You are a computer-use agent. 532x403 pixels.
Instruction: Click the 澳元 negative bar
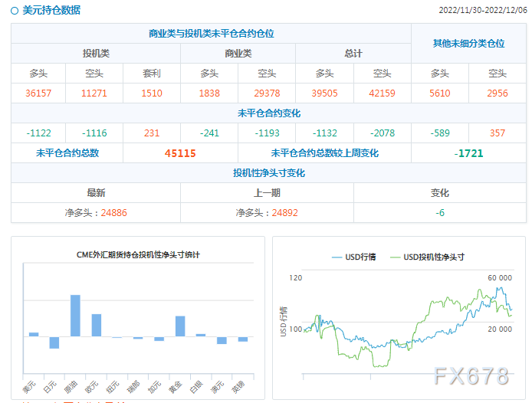[x=222, y=341]
